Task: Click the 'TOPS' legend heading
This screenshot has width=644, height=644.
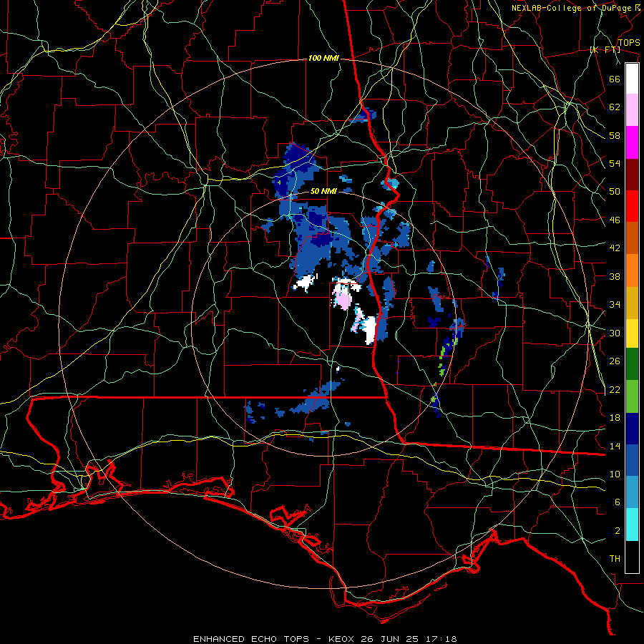Action: point(629,43)
